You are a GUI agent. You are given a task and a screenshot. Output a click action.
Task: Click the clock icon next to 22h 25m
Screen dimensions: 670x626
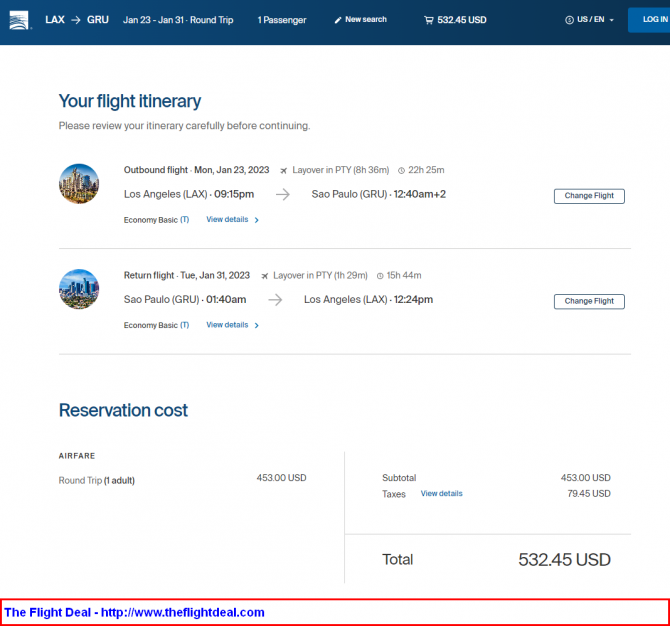point(401,170)
